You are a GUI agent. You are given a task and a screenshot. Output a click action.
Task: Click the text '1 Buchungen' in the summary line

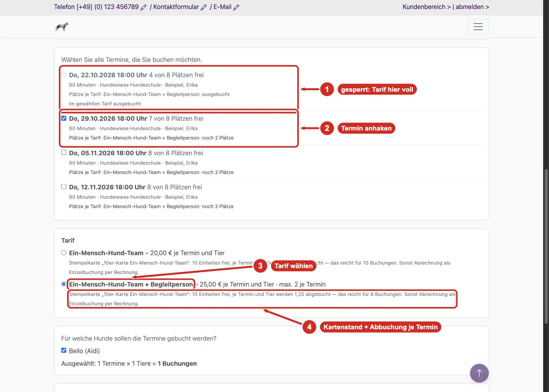pyautogui.click(x=177, y=363)
